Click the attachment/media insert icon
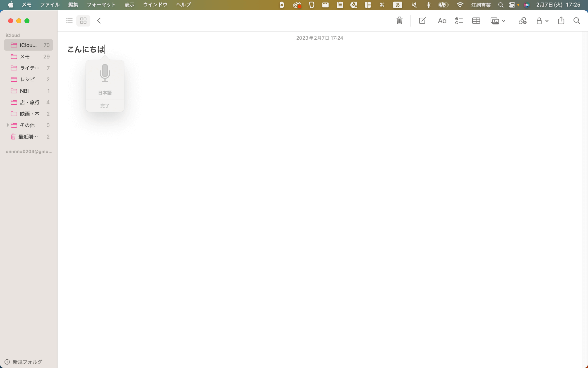The image size is (588, 368). [x=497, y=20]
